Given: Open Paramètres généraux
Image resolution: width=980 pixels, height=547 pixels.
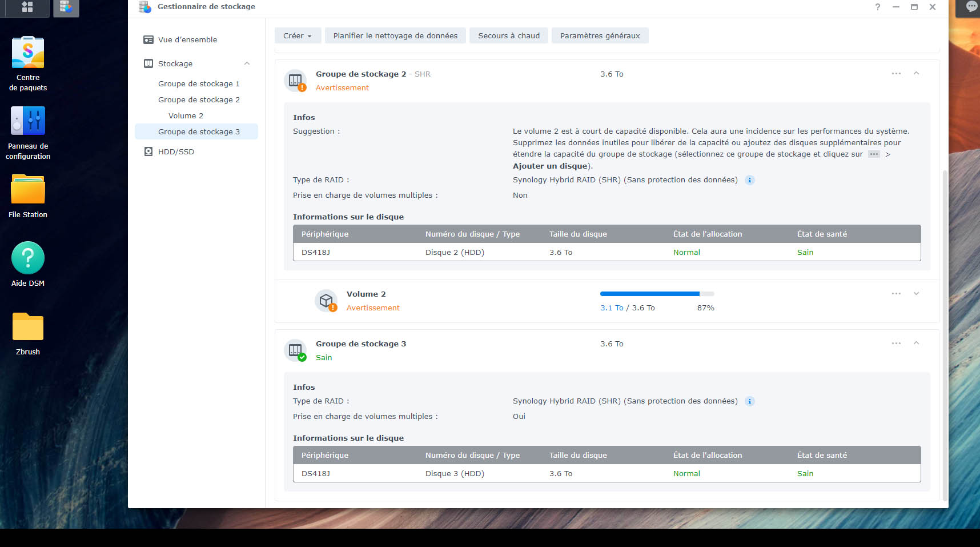Looking at the screenshot, I should point(600,35).
